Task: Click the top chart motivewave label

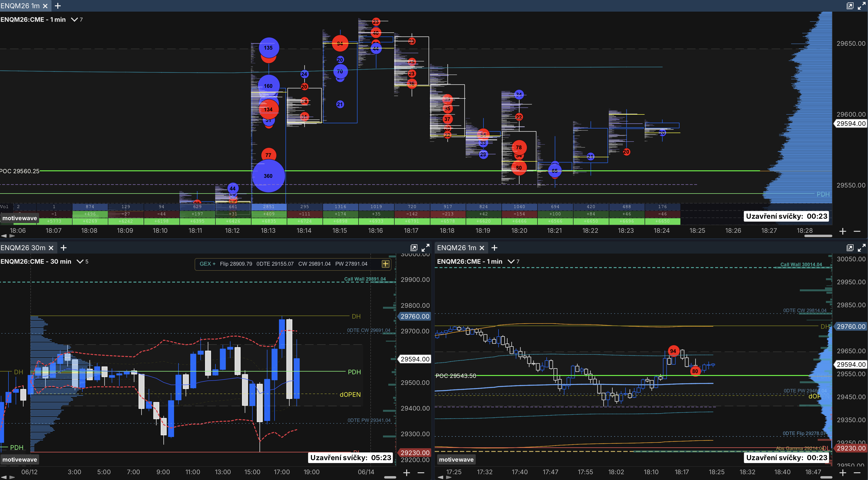Action: [20, 218]
